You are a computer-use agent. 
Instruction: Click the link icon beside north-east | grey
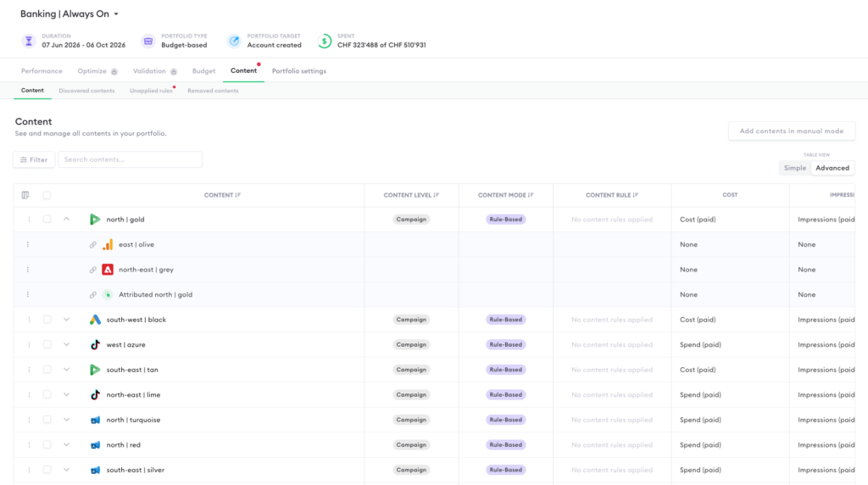coord(93,270)
